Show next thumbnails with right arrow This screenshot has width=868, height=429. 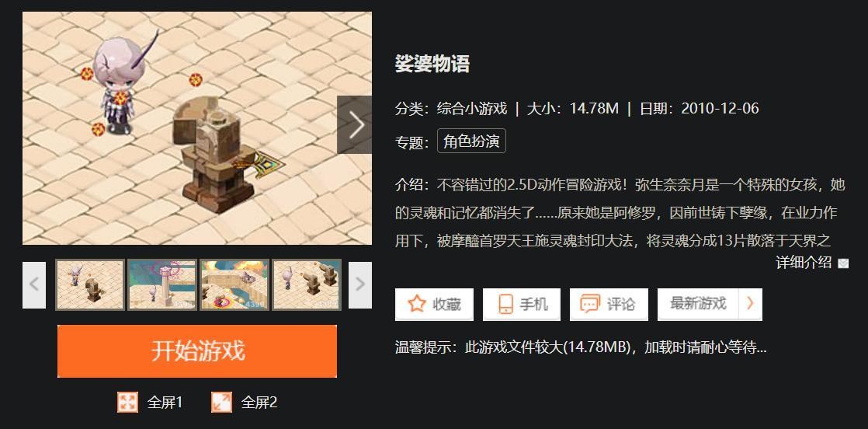[359, 285]
